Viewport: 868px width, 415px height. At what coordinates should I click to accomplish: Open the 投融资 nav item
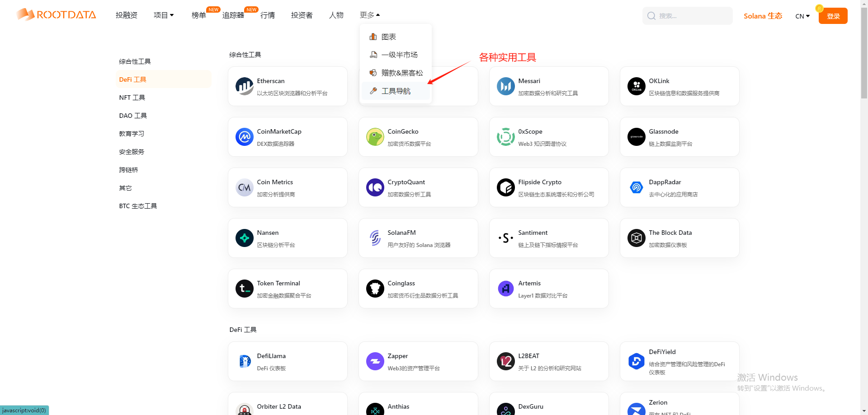tap(127, 15)
